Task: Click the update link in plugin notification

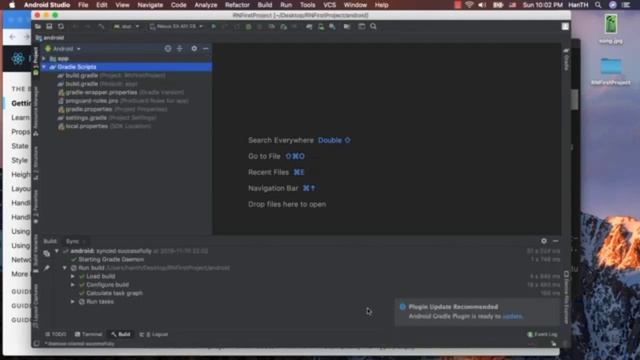Action: tap(512, 316)
